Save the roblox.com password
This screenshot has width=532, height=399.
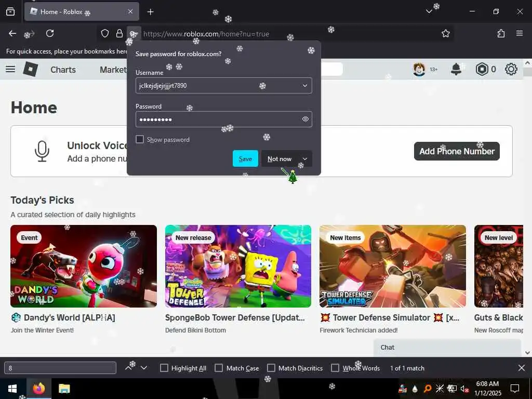tap(245, 158)
